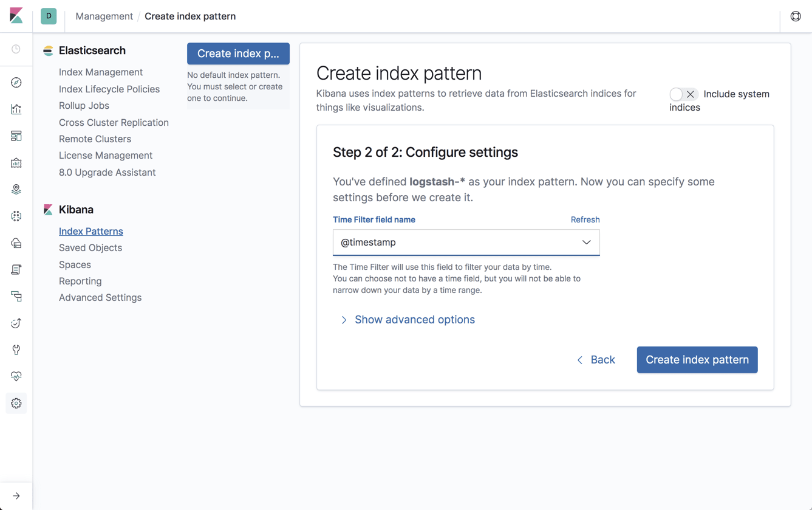Expand the side navigation with arrow
Image resolution: width=812 pixels, height=510 pixels.
[x=16, y=496]
